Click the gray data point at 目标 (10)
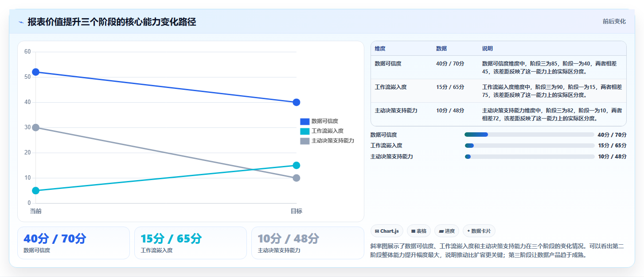Image resolution: width=644 pixels, height=277 pixels. pyautogui.click(x=297, y=178)
